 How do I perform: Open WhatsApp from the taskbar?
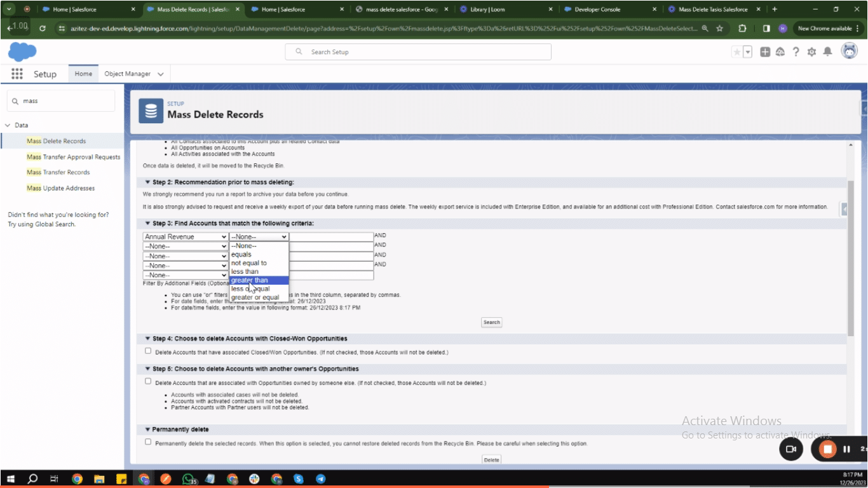click(x=189, y=479)
